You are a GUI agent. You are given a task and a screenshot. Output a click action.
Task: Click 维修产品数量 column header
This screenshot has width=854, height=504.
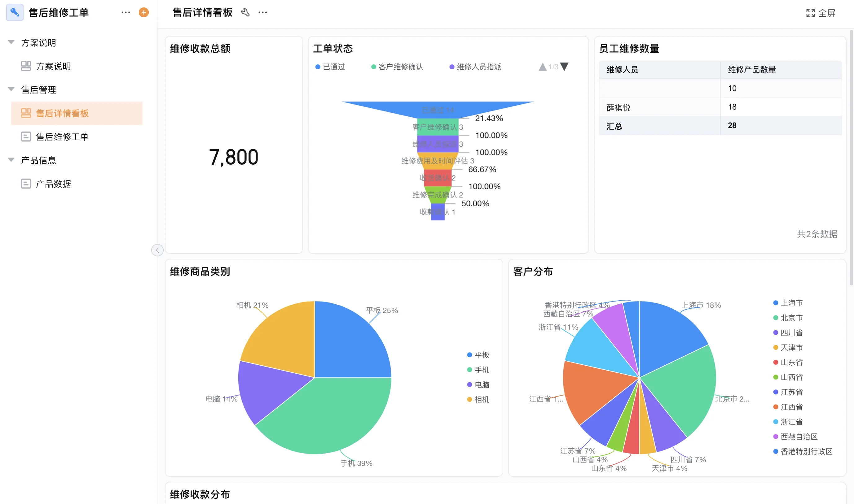(752, 70)
